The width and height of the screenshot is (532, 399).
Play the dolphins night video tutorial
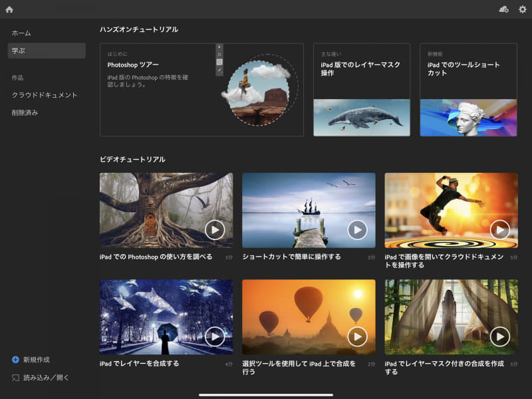tap(215, 336)
